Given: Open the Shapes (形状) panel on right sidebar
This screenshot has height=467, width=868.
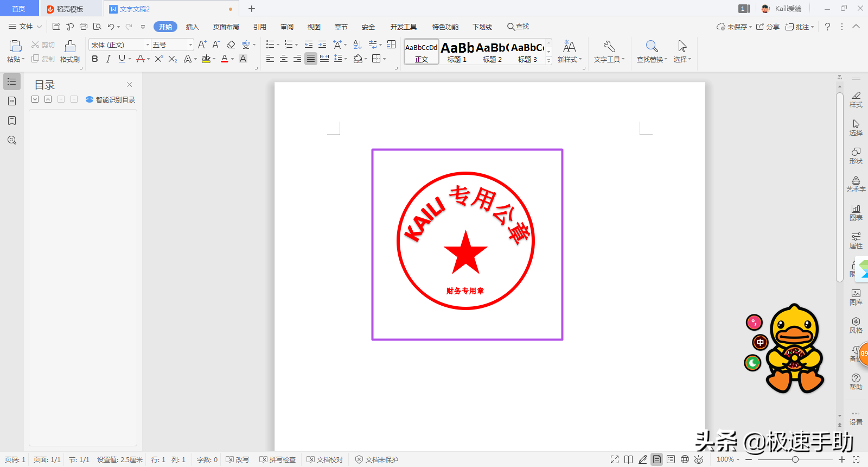Looking at the screenshot, I should pos(856,155).
